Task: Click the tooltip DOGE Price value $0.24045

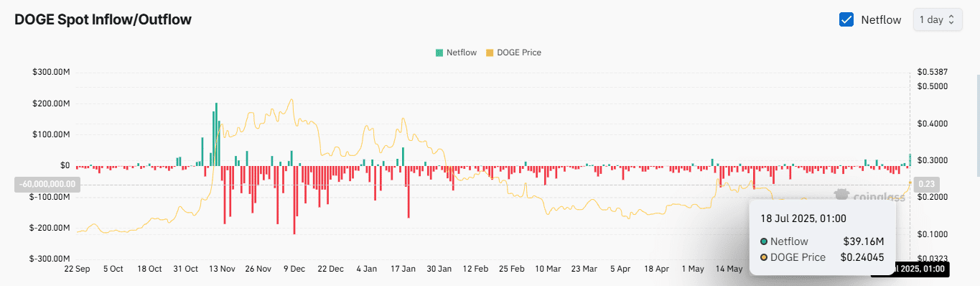Action: (x=862, y=257)
